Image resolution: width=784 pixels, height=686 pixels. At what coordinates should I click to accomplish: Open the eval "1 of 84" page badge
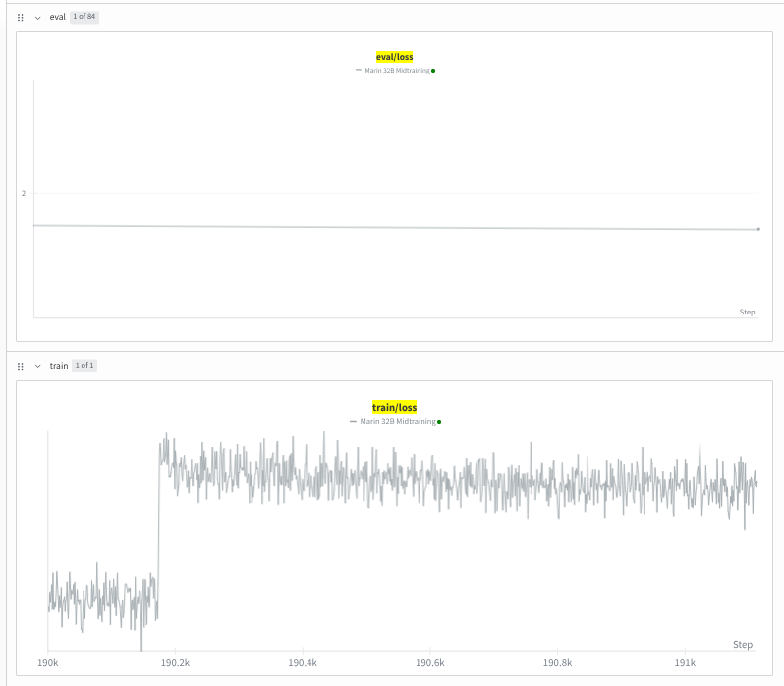click(x=84, y=17)
